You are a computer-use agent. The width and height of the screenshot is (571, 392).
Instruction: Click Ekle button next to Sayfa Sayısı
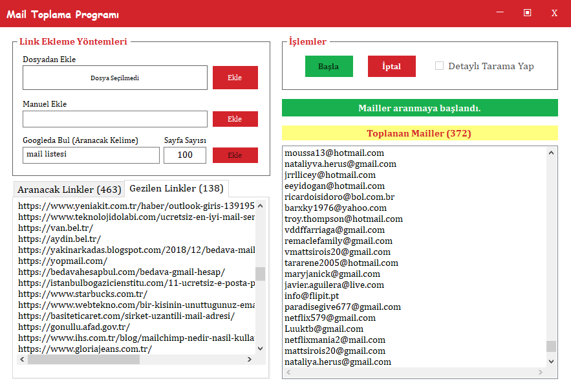click(235, 155)
